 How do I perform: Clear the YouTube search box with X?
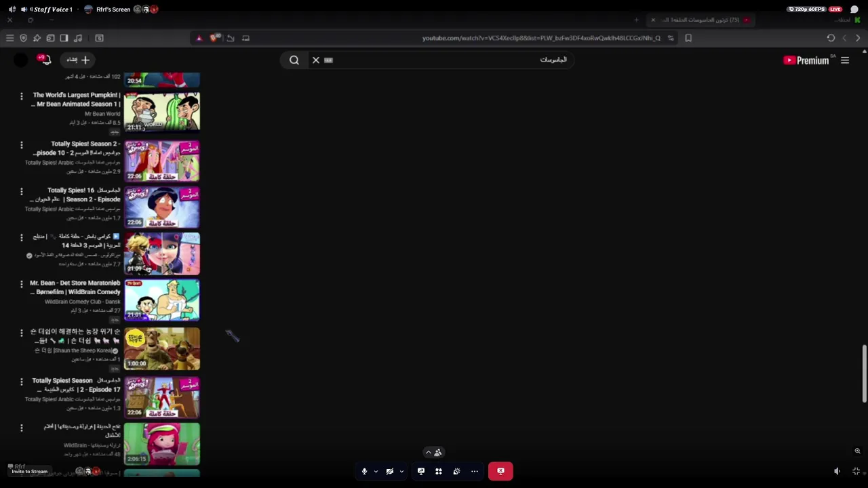[316, 60]
